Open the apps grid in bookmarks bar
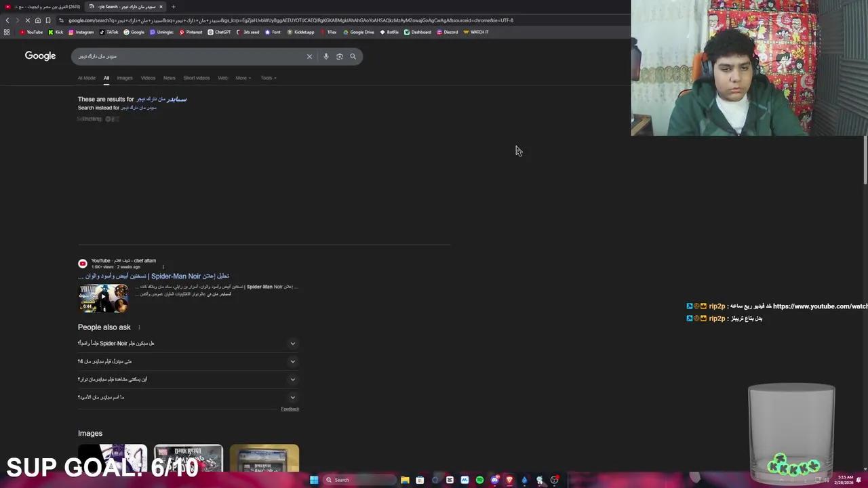 point(7,32)
